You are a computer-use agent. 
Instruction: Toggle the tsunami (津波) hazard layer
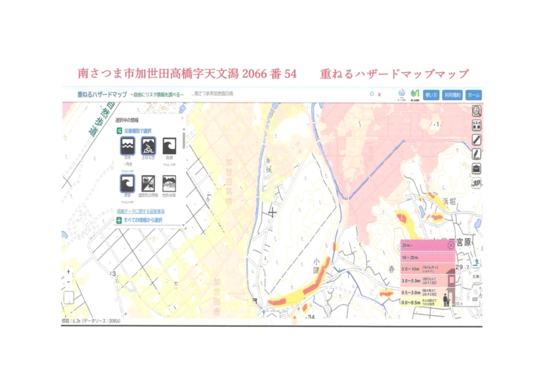tap(127, 183)
